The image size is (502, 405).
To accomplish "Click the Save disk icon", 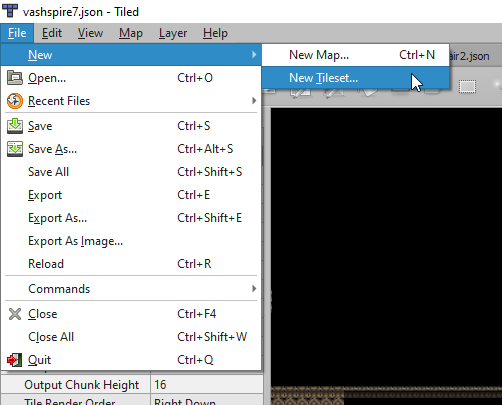I will tap(15, 126).
